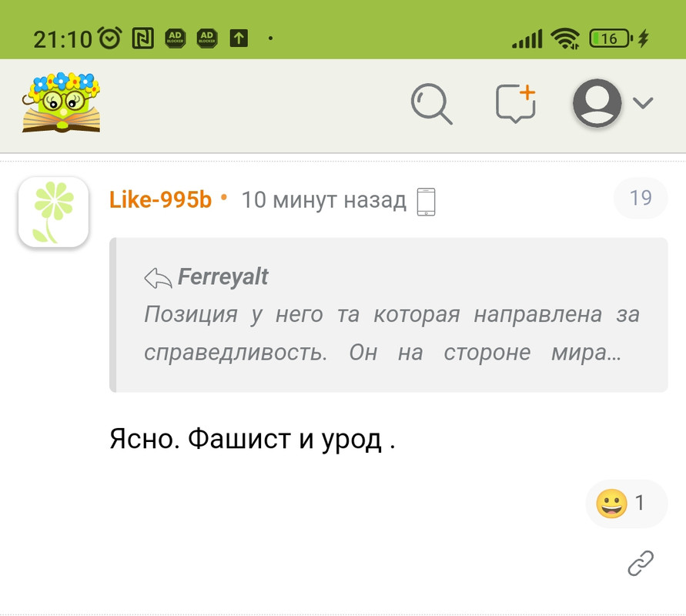This screenshot has width=686, height=616.
Task: Tap the new message plus icon
Action: (516, 103)
